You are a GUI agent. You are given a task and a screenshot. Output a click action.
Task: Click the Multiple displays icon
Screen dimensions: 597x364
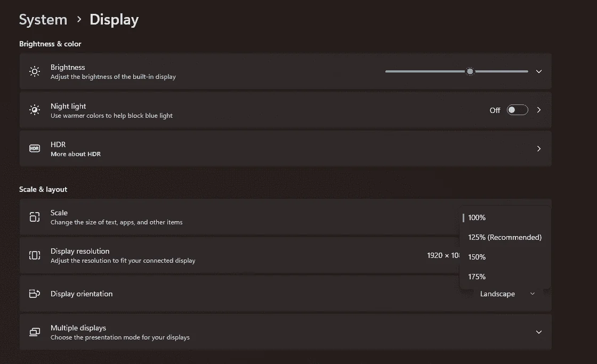35,332
